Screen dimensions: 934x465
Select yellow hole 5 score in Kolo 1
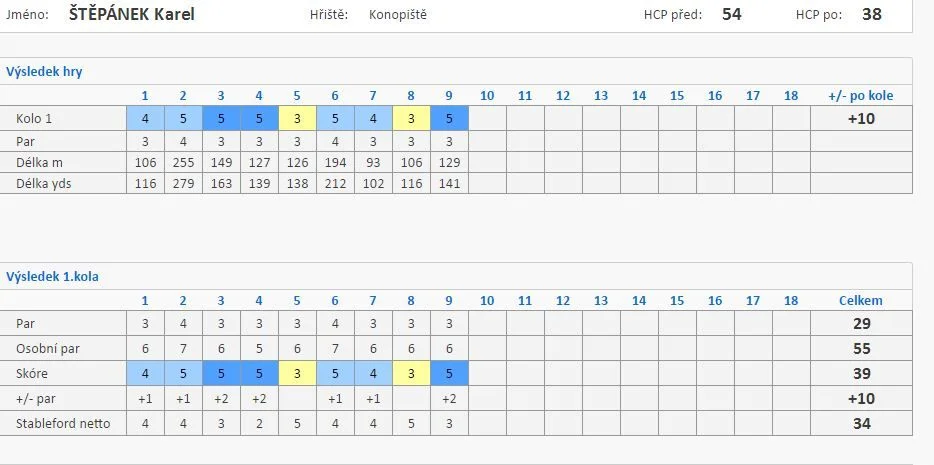coord(297,118)
